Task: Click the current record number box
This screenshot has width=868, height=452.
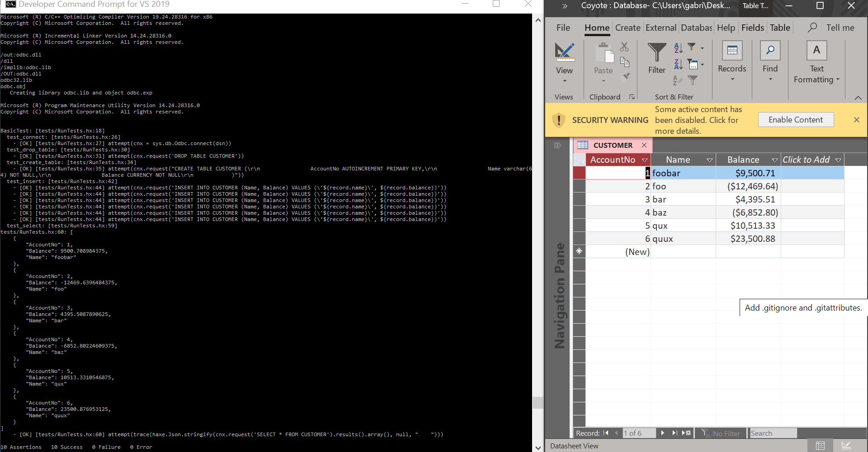Action: click(639, 433)
